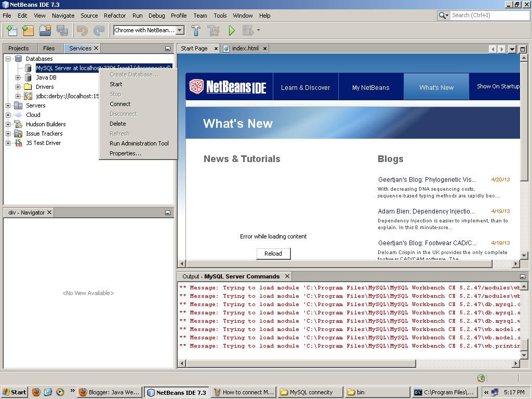Click the New File toolbar icon
Viewport: 532px width, 399px height.
tap(12, 31)
